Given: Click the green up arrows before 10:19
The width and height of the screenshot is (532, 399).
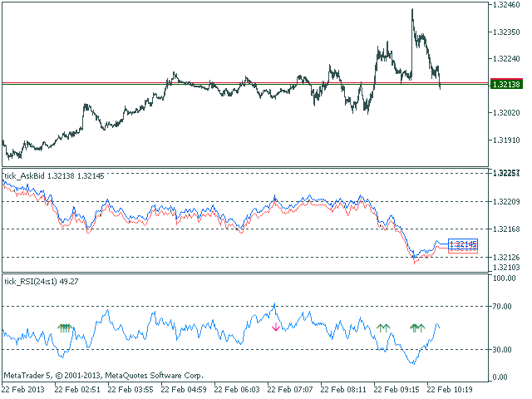Looking at the screenshot, I should click(417, 328).
